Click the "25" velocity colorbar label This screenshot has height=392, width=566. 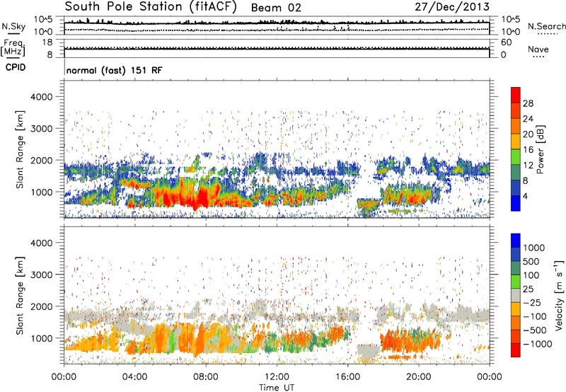click(529, 289)
